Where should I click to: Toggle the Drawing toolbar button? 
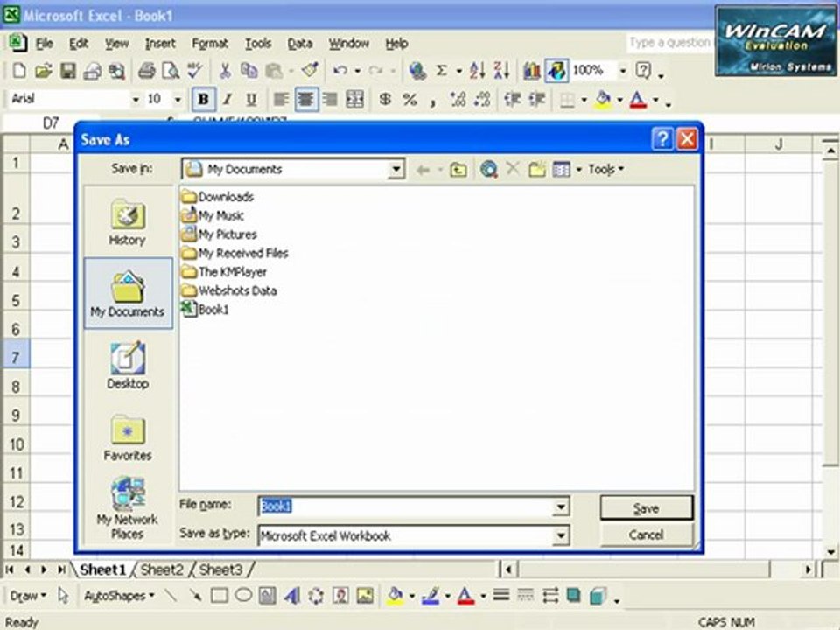point(556,70)
